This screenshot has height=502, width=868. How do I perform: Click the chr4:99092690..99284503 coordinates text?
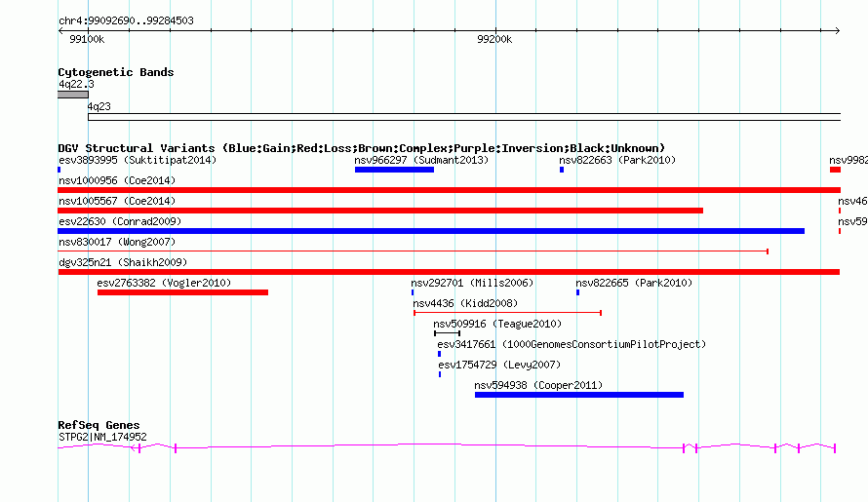126,20
